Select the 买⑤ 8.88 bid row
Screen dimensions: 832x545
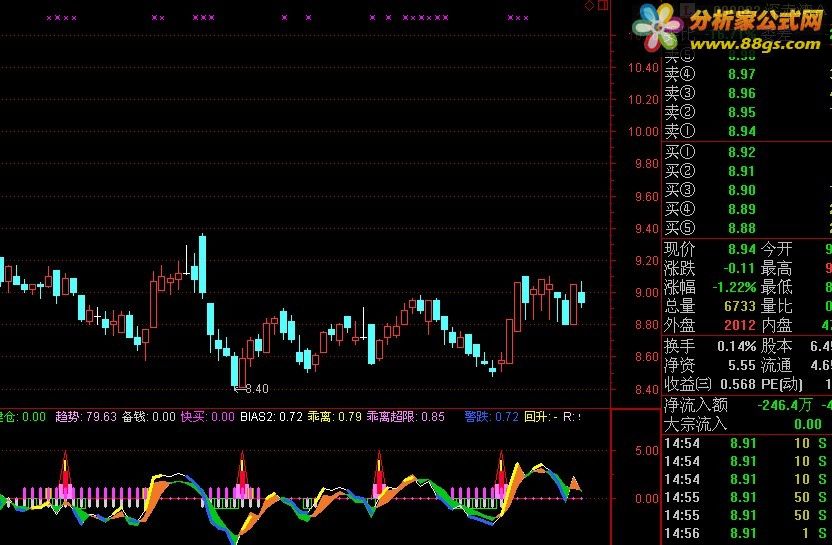(x=747, y=228)
